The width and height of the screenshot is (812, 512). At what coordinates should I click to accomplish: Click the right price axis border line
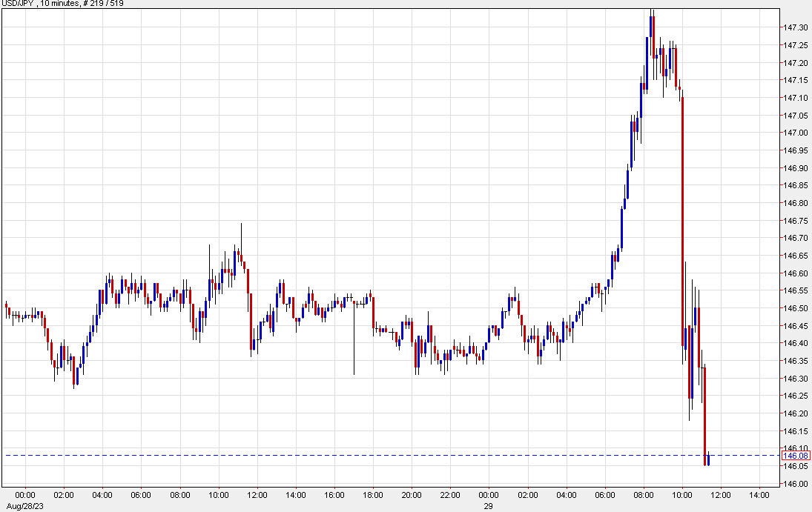click(x=779, y=259)
